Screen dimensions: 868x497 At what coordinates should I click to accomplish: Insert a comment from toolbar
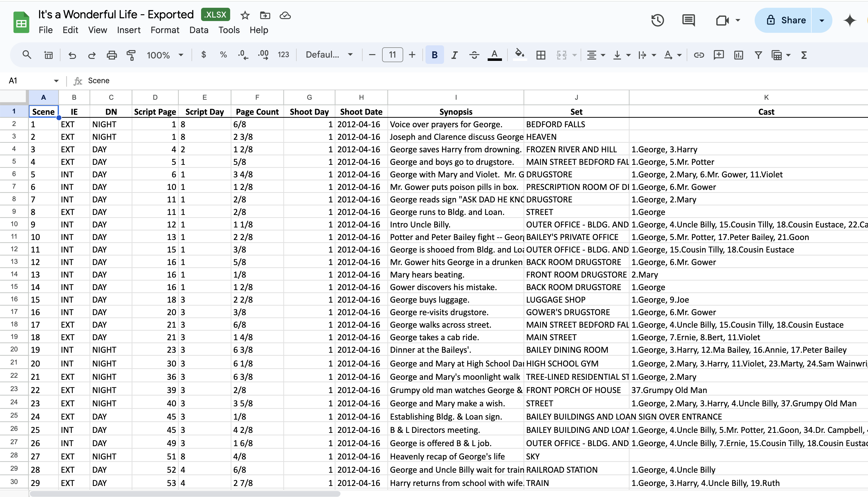click(719, 55)
